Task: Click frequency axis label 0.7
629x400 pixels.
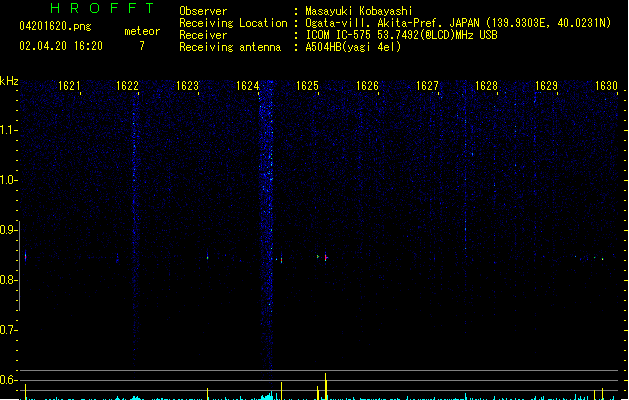Action: [x=8, y=330]
